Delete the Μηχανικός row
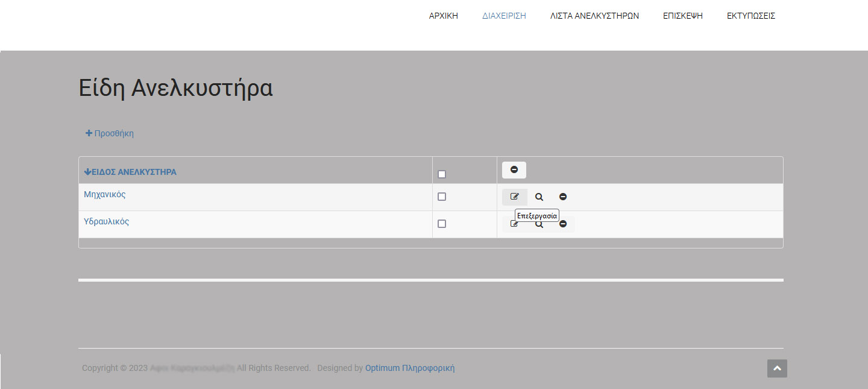868x389 pixels. (x=563, y=197)
